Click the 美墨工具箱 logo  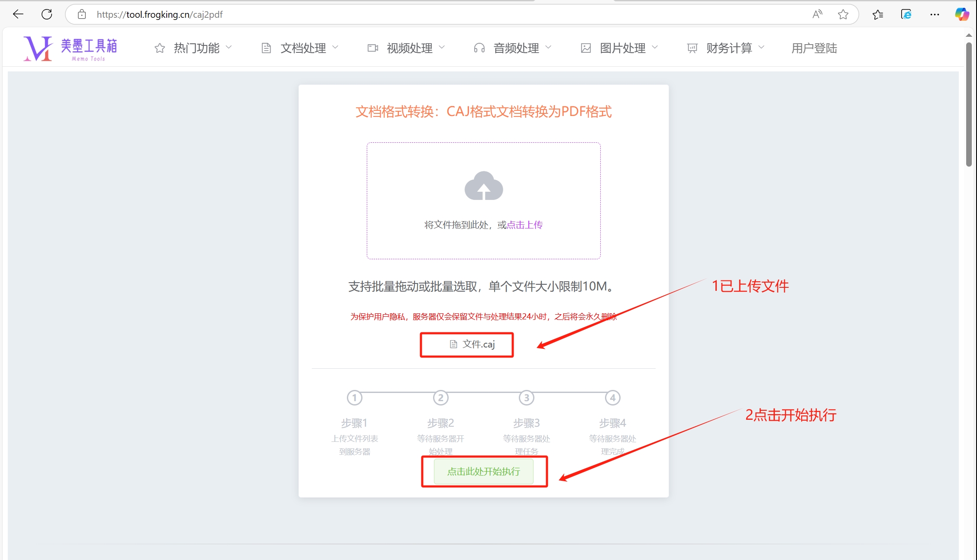click(x=70, y=48)
